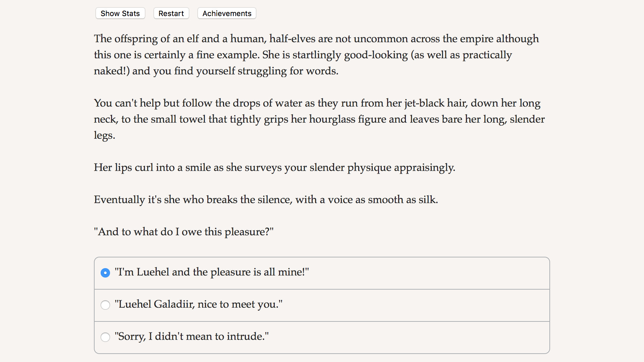Click the word "hourglass" in the second paragraph
Image resolution: width=644 pixels, height=362 pixels.
[332, 119]
